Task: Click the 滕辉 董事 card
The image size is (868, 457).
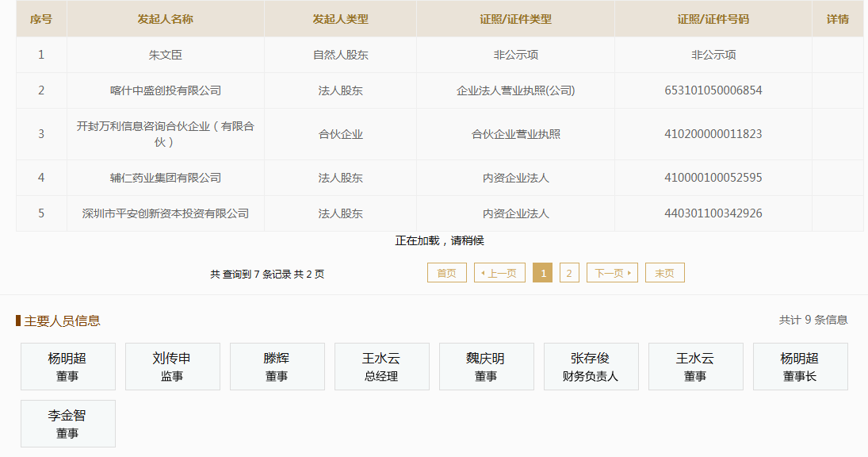Action: 277,366
